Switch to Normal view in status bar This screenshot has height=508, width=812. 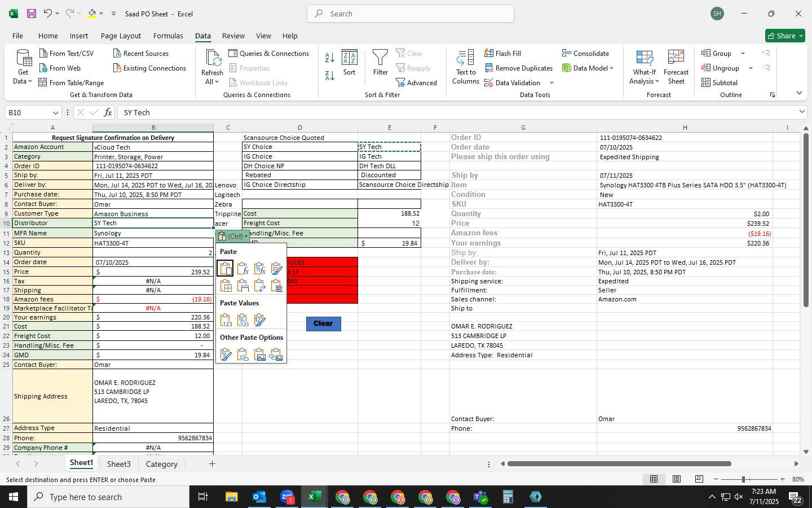tap(654, 479)
